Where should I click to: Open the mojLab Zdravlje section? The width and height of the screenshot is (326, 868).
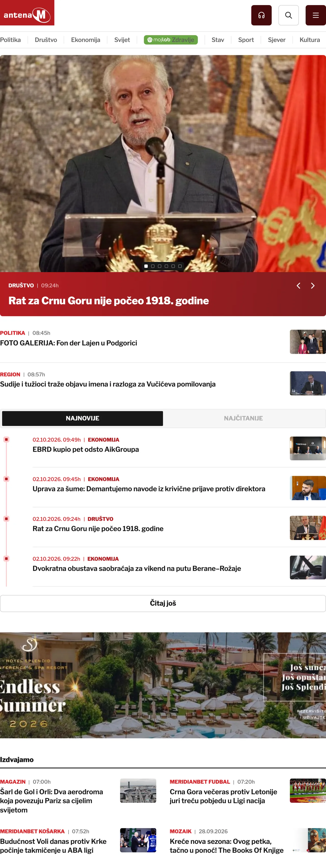coord(171,40)
